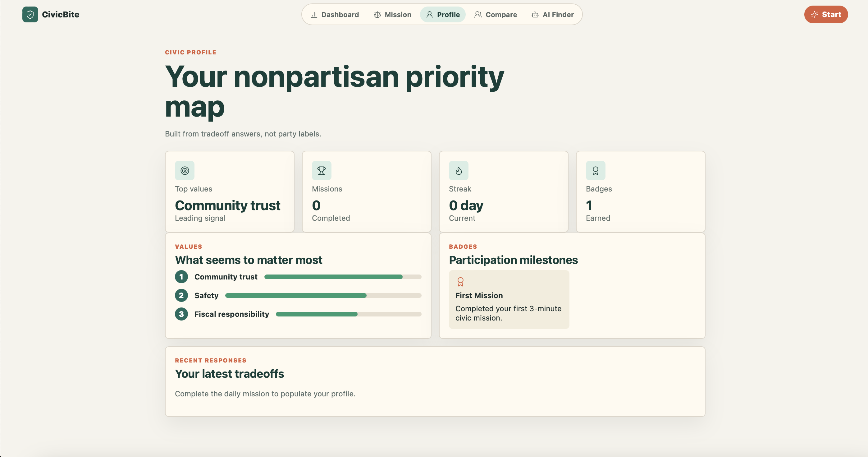Image resolution: width=868 pixels, height=457 pixels.
Task: Click the CivicBite brand name link
Action: (x=61, y=15)
